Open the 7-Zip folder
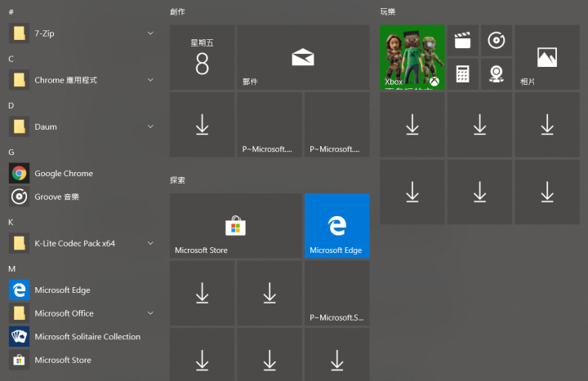 [x=82, y=33]
